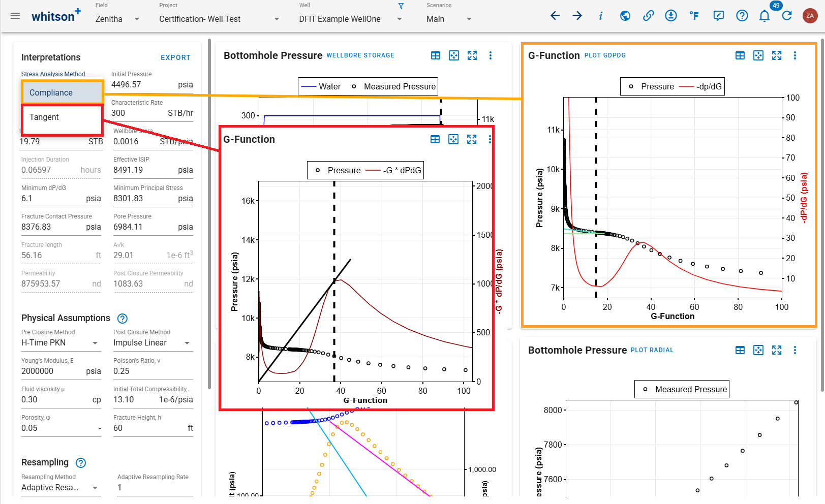Open PLOT GDPDG on the G-Function panel
The height and width of the screenshot is (504, 825).
tap(605, 55)
